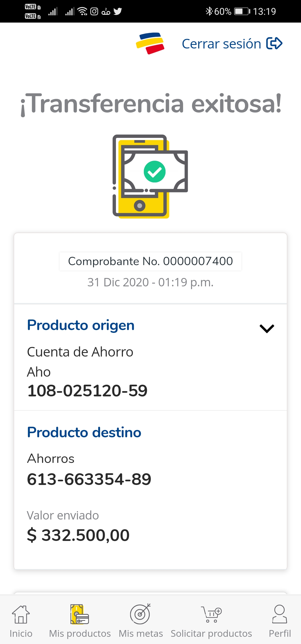The width and height of the screenshot is (301, 644).
Task: Open the Perfil tab label
Action: (x=280, y=633)
